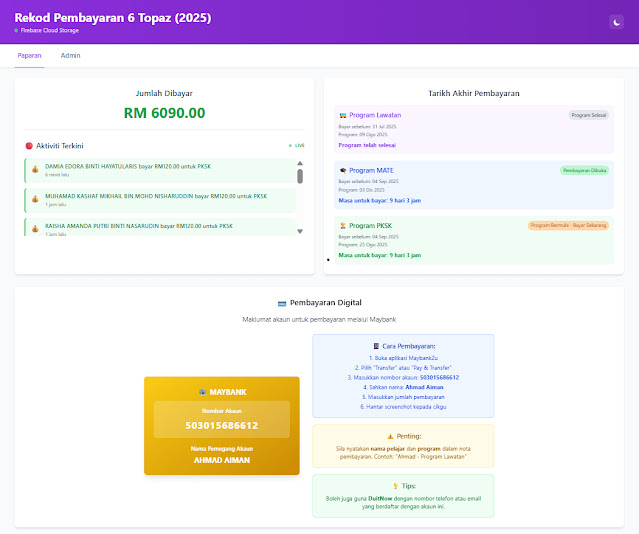Viewport: 639px width, 534px height.
Task: Switch to the Admin tab
Action: coord(70,56)
